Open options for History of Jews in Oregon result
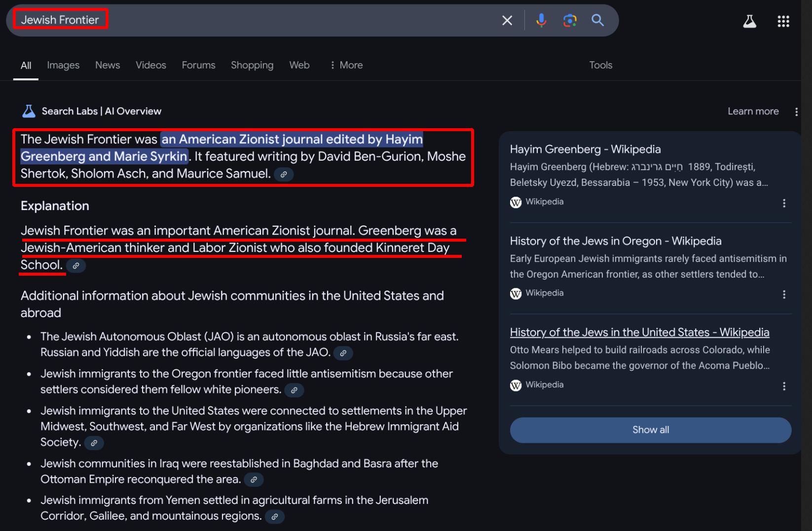812x531 pixels. pos(784,294)
